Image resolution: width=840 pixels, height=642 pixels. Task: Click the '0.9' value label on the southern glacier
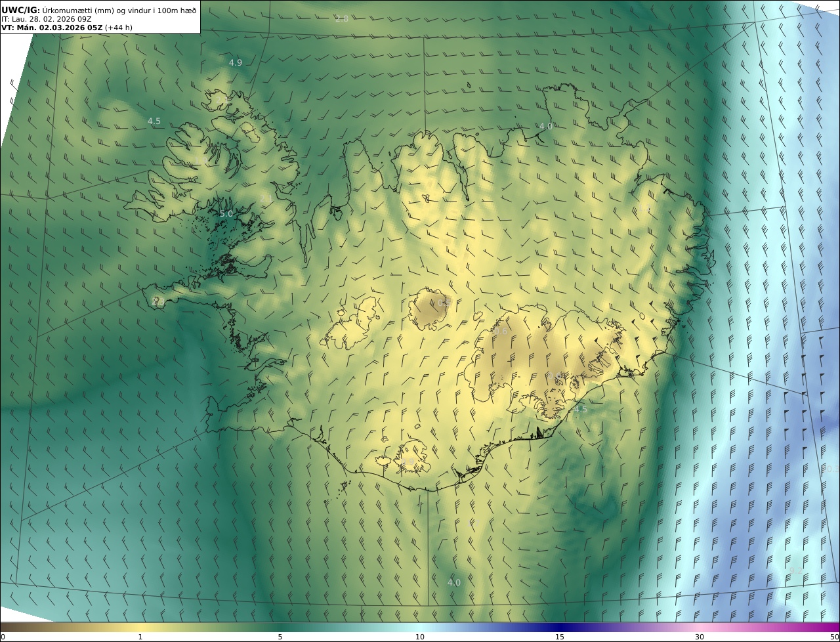point(408,462)
